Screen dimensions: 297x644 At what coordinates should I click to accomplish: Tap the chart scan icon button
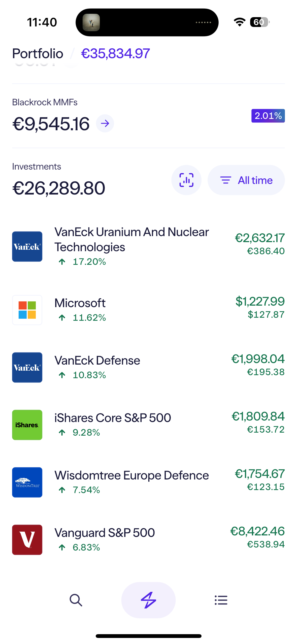click(186, 180)
